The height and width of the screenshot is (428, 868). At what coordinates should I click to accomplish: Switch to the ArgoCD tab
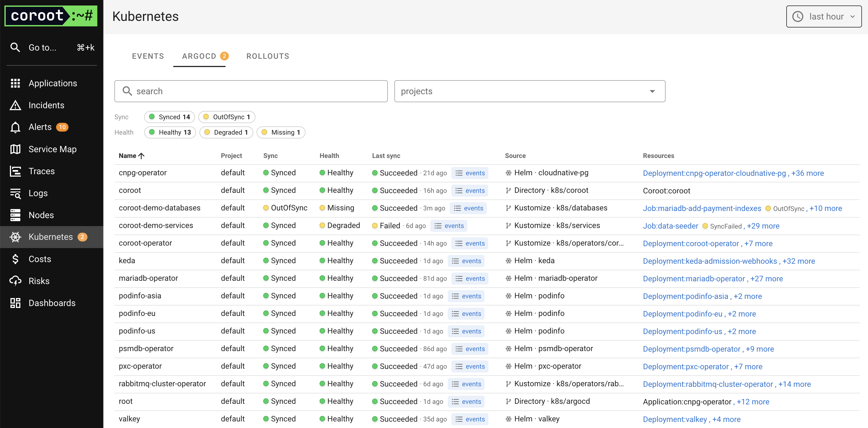coord(199,56)
